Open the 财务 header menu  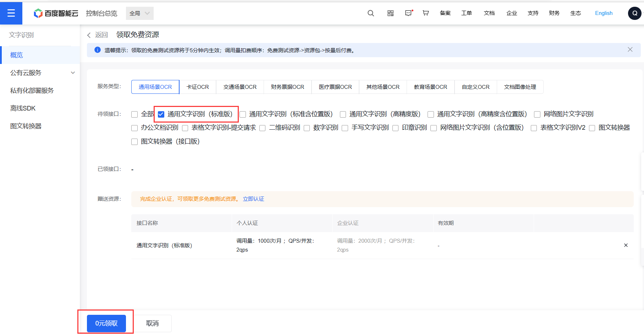point(554,13)
